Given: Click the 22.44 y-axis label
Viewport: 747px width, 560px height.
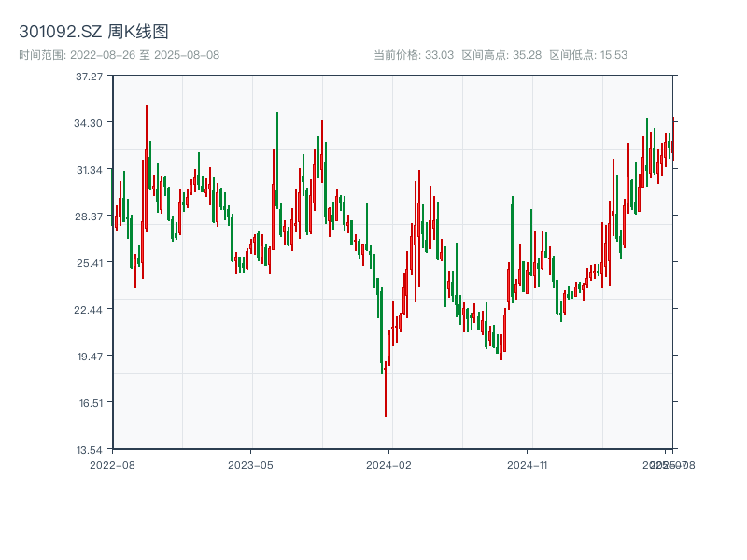Looking at the screenshot, I should point(88,310).
